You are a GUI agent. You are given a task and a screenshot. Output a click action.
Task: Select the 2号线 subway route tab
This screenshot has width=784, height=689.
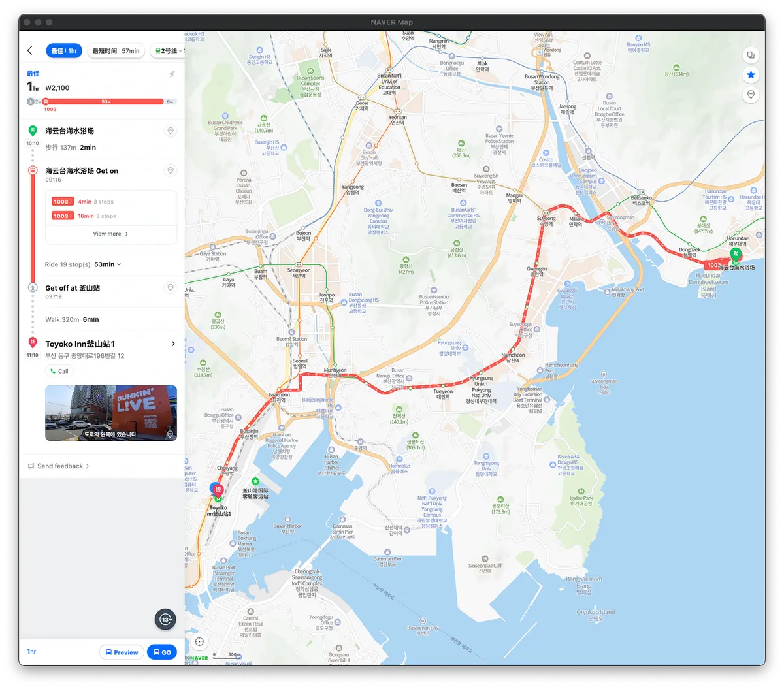(168, 51)
